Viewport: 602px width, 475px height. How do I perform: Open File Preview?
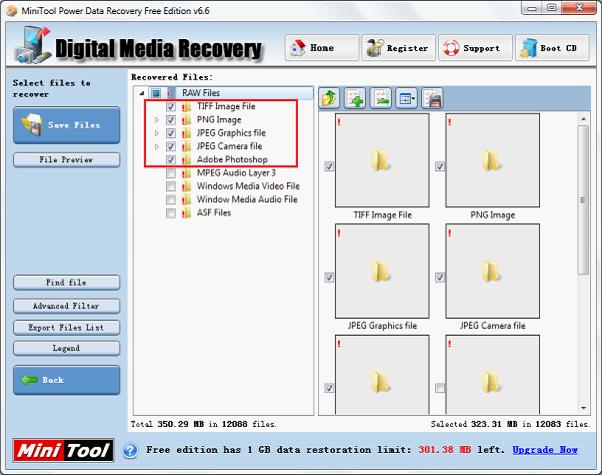point(66,160)
